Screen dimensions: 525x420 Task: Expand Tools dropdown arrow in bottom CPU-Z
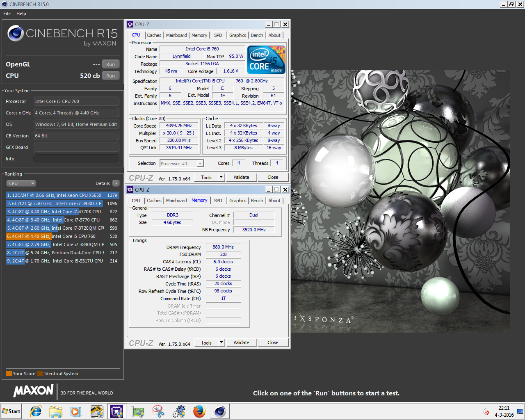[221, 342]
